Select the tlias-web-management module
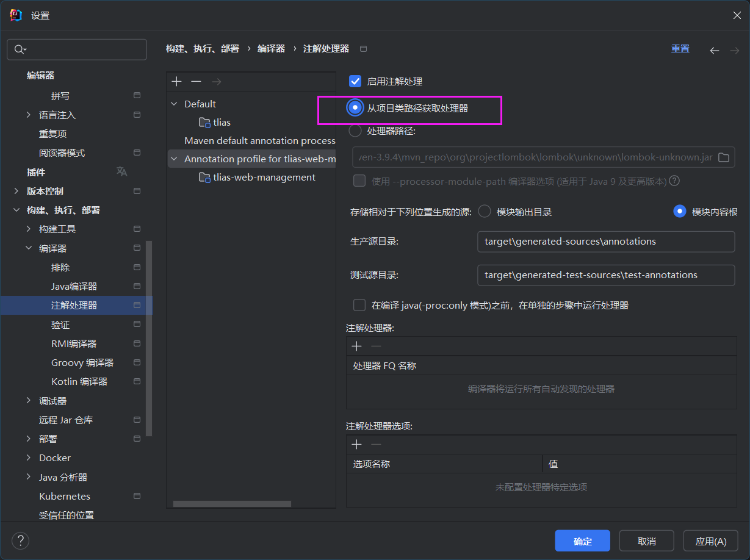 pos(264,178)
